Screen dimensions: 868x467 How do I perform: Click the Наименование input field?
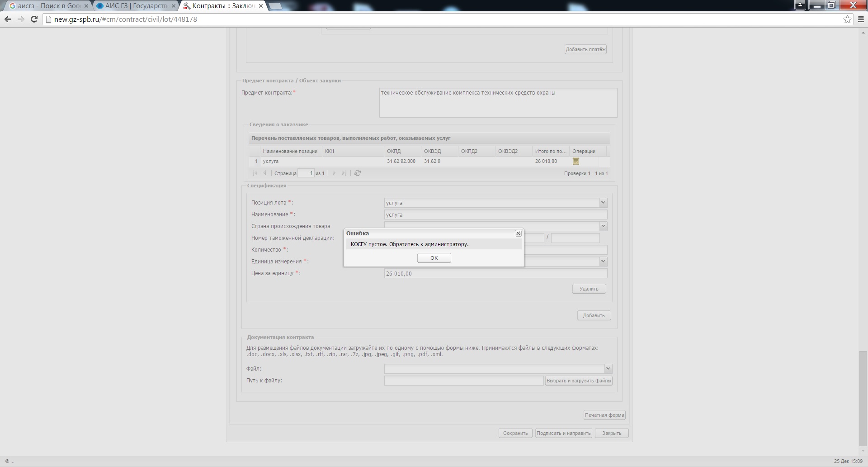point(495,214)
